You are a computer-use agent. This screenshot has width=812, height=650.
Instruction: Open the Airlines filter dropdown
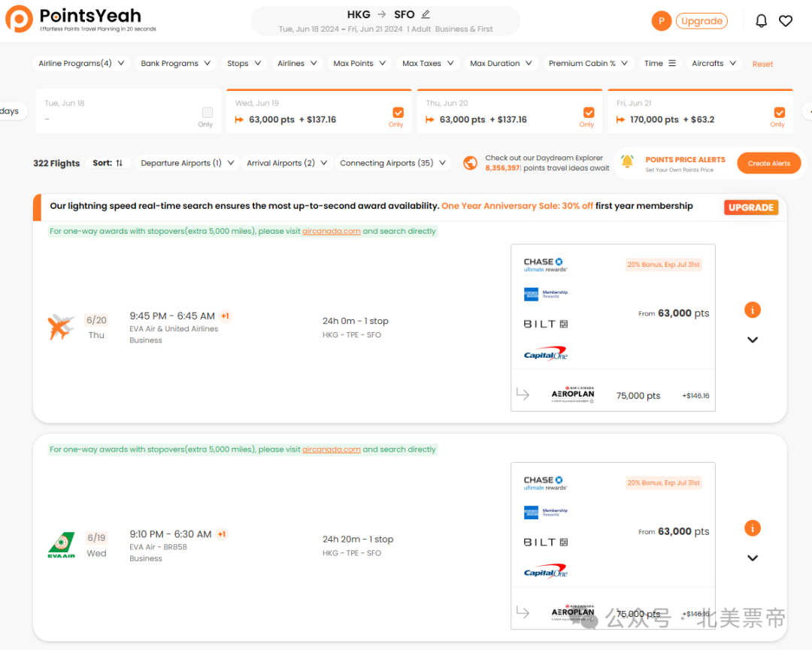pos(297,63)
